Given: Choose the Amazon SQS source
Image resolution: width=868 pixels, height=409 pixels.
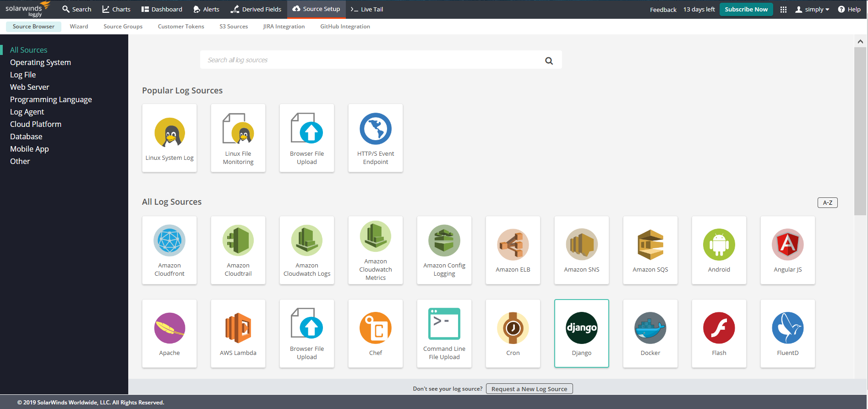Looking at the screenshot, I should [x=650, y=250].
